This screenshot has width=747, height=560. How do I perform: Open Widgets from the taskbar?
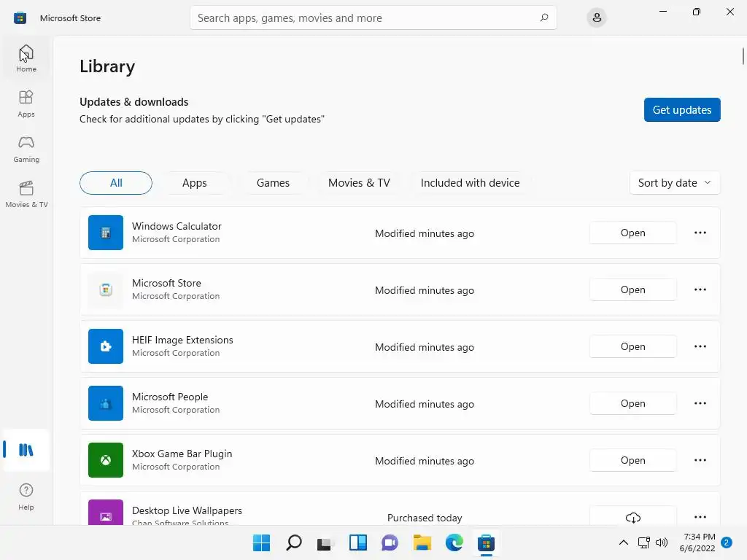pos(357,542)
